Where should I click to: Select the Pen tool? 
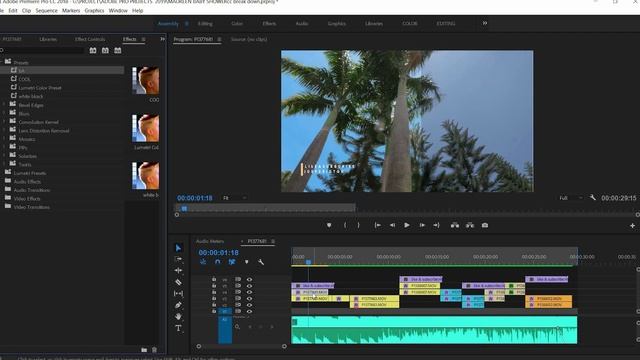pos(178,305)
